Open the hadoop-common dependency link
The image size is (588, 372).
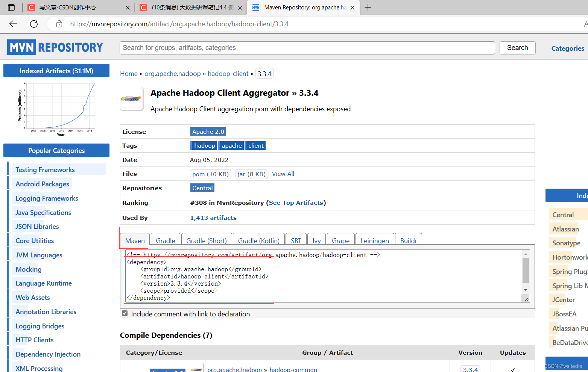293,369
